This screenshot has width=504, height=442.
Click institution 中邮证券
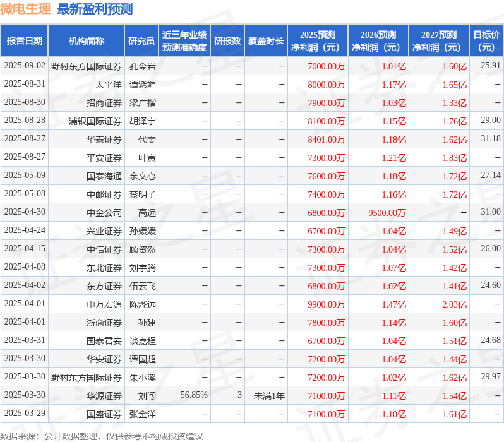(x=104, y=195)
